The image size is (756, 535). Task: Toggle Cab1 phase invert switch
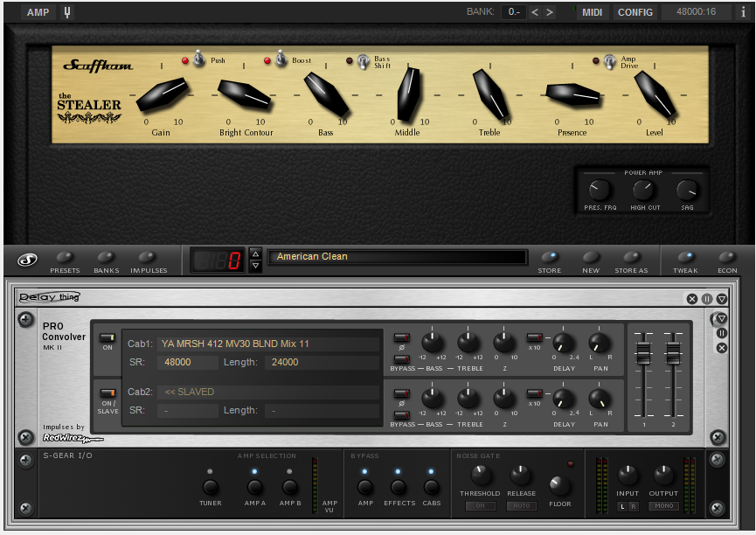[x=402, y=337]
